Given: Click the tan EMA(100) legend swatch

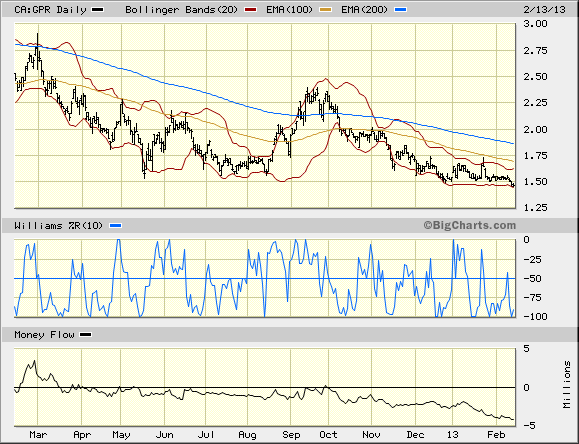Looking at the screenshot, I should pos(326,10).
